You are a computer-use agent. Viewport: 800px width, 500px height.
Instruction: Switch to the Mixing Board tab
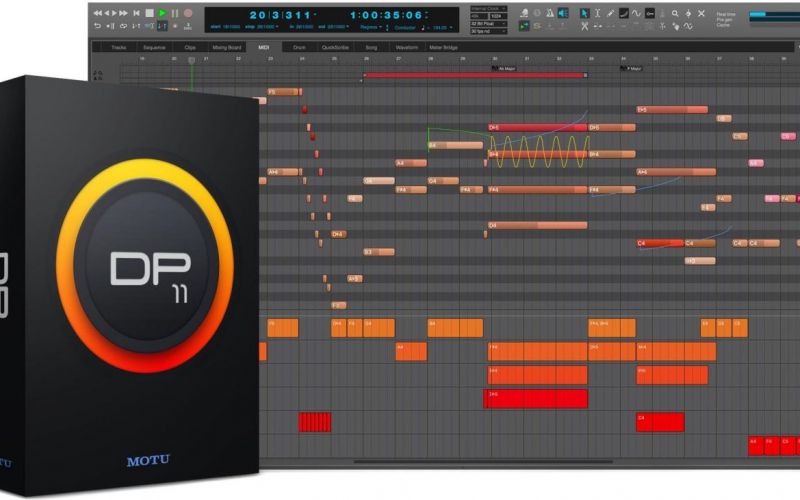click(x=222, y=47)
